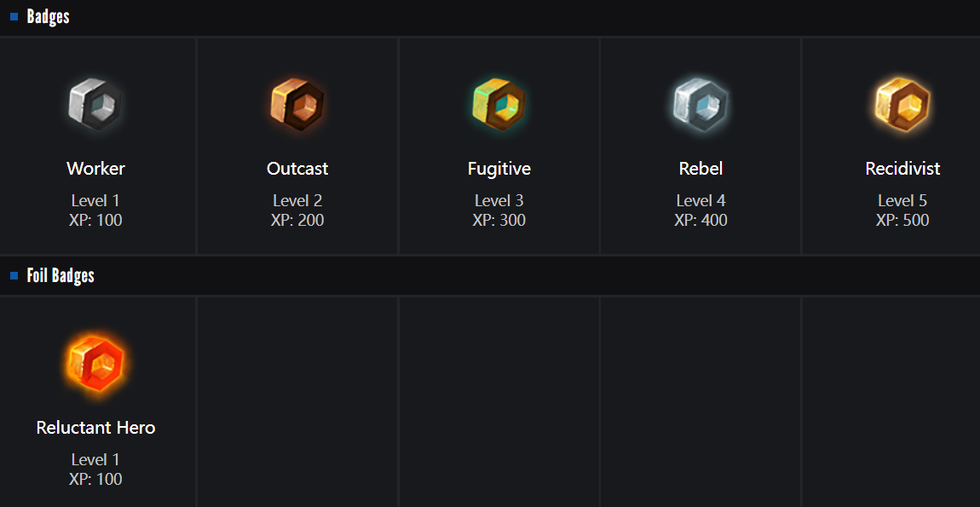The height and width of the screenshot is (507, 980).
Task: Select the copper Outcast badge icon
Action: pos(297,104)
